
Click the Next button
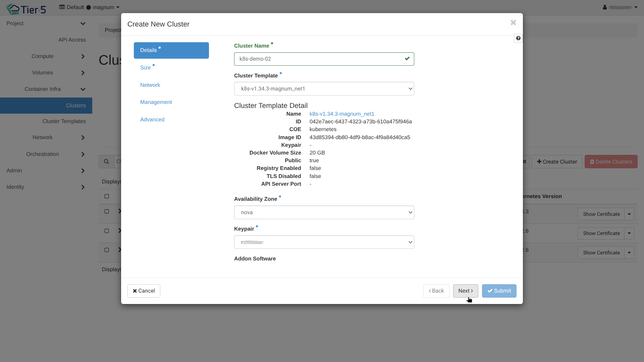[x=465, y=291]
